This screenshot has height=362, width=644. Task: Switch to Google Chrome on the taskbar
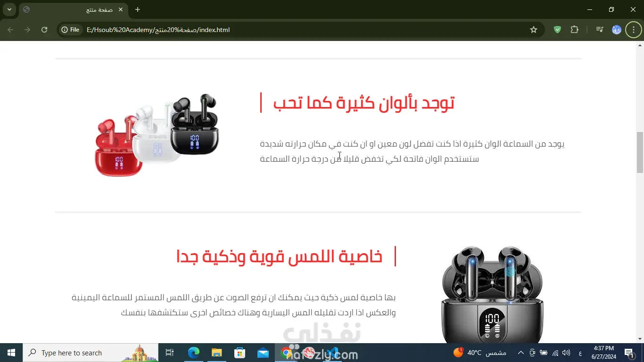coord(286,353)
